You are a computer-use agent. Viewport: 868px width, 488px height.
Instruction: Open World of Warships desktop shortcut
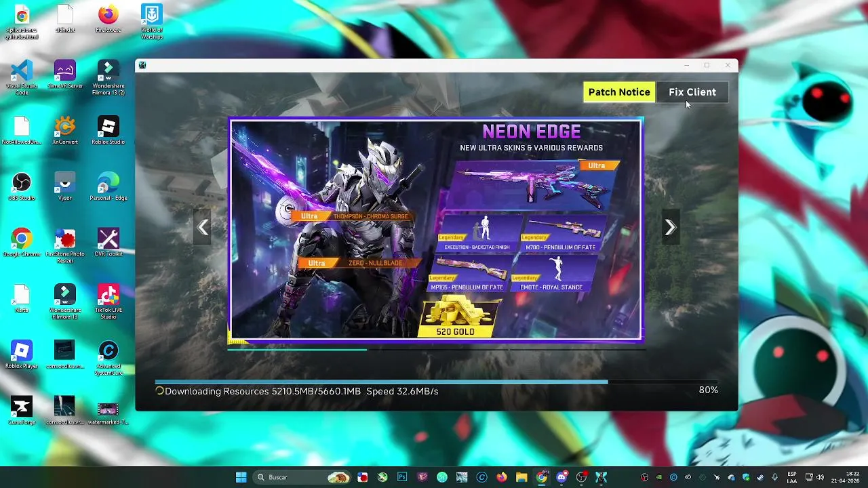tap(152, 22)
